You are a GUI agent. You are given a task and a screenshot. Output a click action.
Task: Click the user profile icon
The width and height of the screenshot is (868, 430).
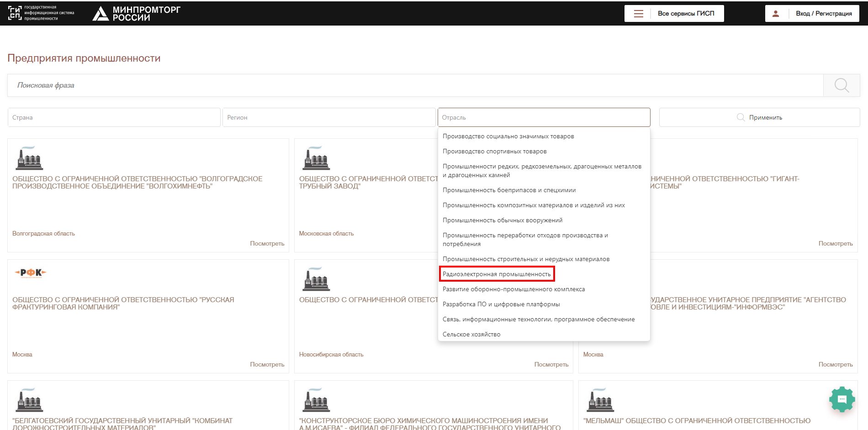775,13
